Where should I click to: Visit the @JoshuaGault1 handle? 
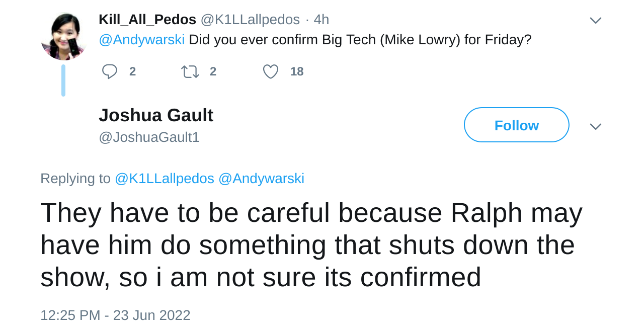click(149, 137)
